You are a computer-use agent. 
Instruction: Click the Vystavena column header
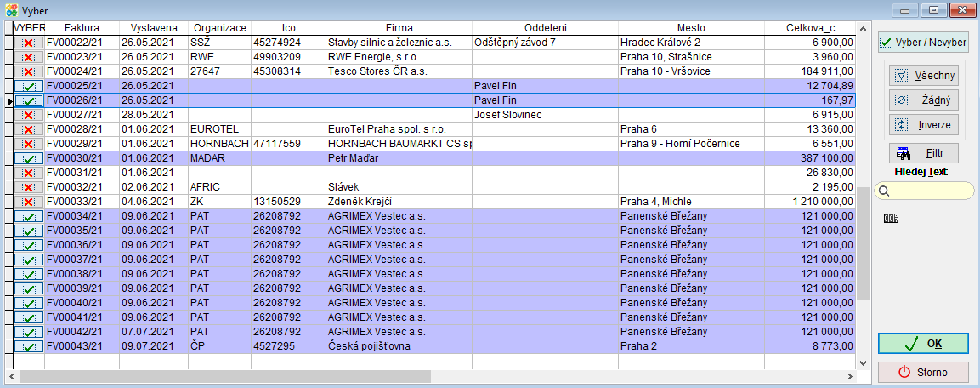(154, 28)
